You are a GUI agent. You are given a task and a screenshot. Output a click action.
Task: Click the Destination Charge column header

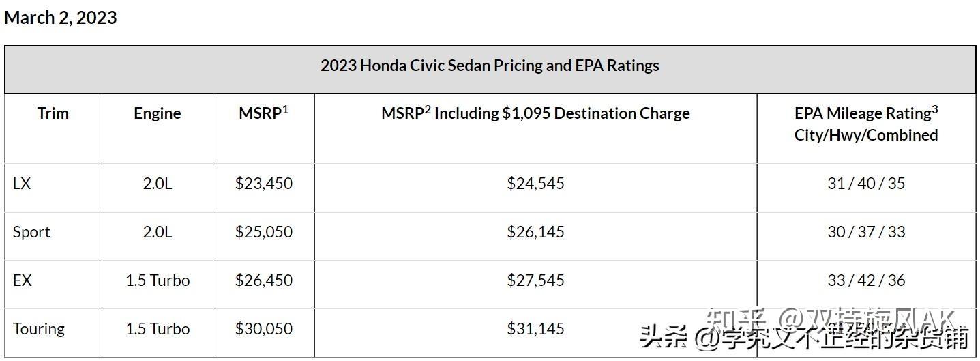click(x=535, y=113)
